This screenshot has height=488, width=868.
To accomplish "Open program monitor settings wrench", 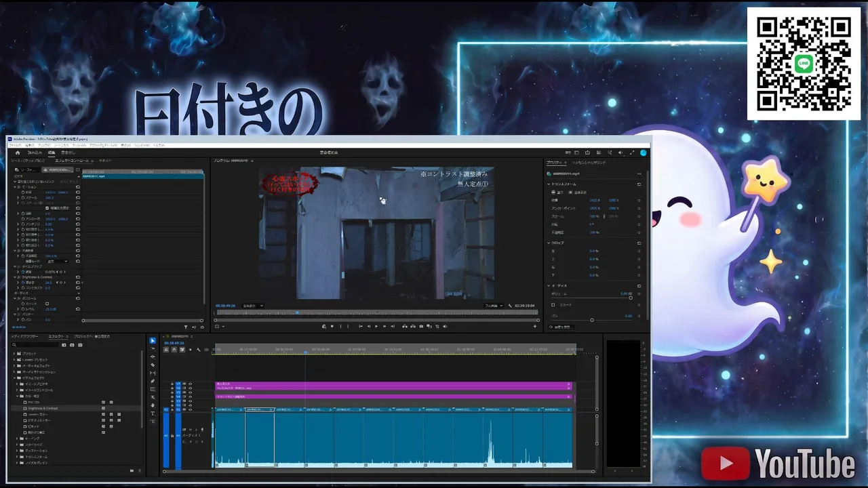I will [511, 306].
